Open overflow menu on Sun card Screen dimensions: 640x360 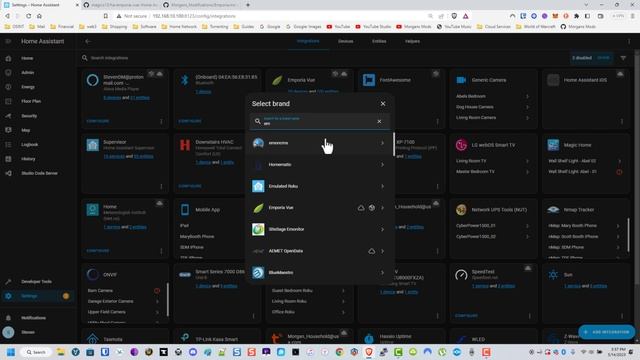(622, 316)
